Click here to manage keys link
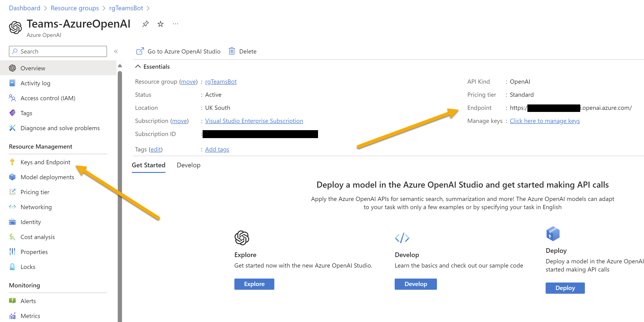The width and height of the screenshot is (644, 322). (544, 121)
